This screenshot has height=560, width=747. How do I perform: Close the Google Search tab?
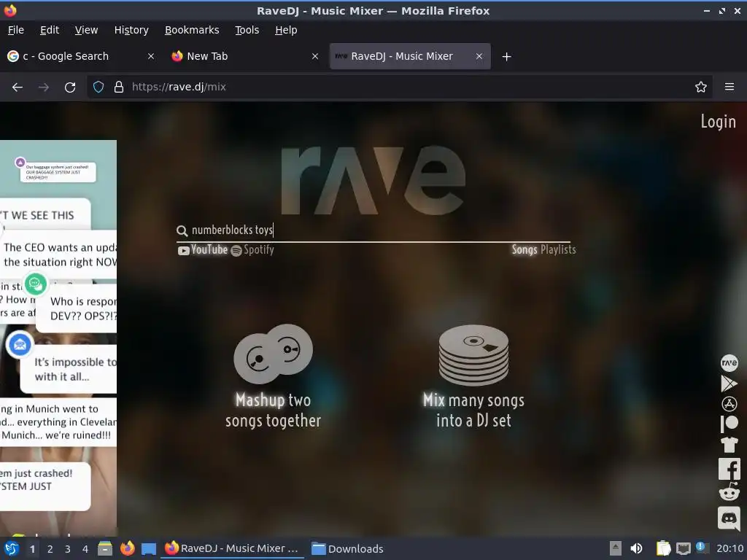[150, 56]
